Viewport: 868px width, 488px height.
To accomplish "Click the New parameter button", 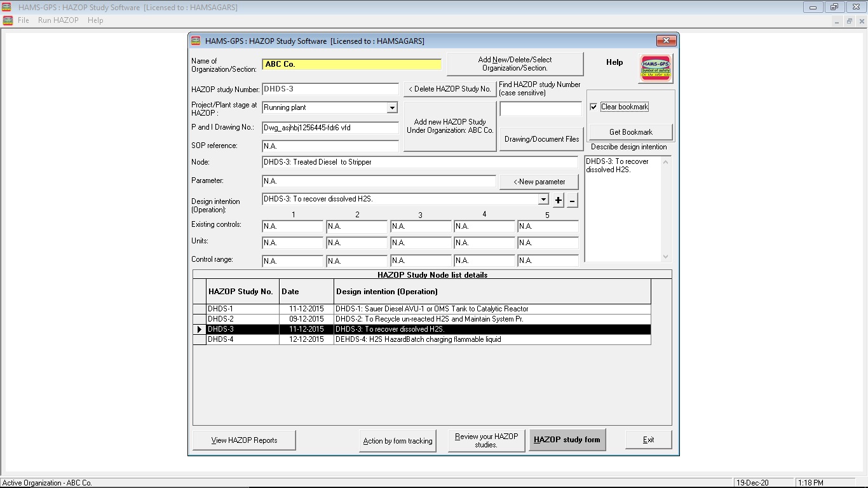I will pyautogui.click(x=538, y=181).
